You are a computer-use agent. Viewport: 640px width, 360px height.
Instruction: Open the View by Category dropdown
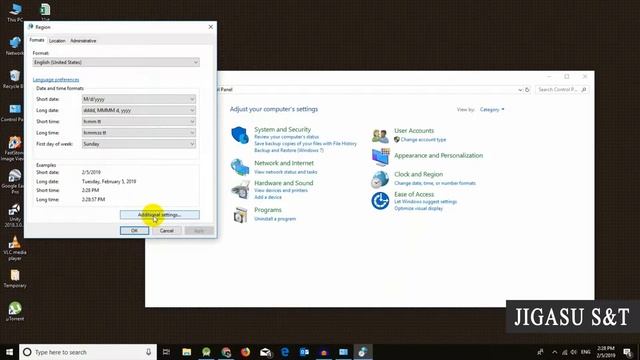[492, 109]
